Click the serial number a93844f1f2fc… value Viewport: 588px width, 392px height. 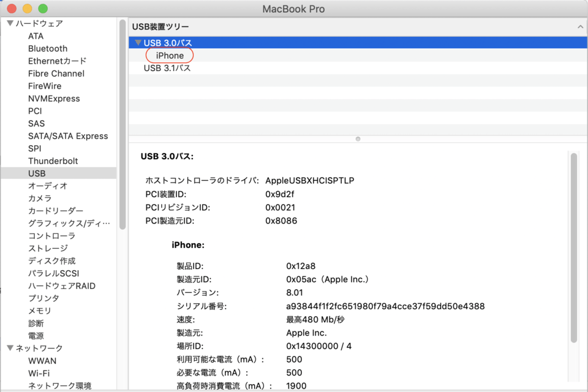tap(385, 306)
